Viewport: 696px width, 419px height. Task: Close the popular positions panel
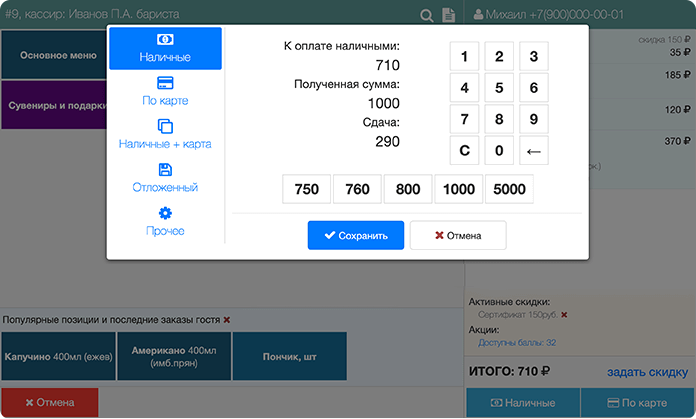(227, 320)
